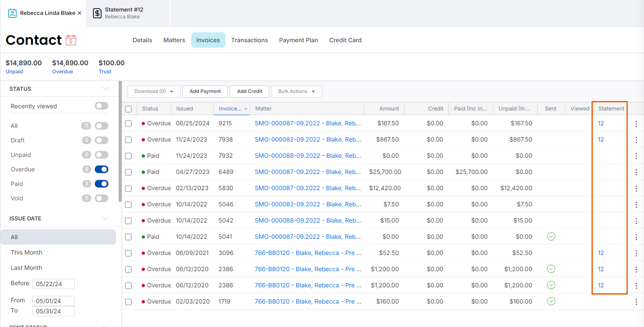Open the Trust balance link
This screenshot has height=327, width=644.
[x=105, y=72]
